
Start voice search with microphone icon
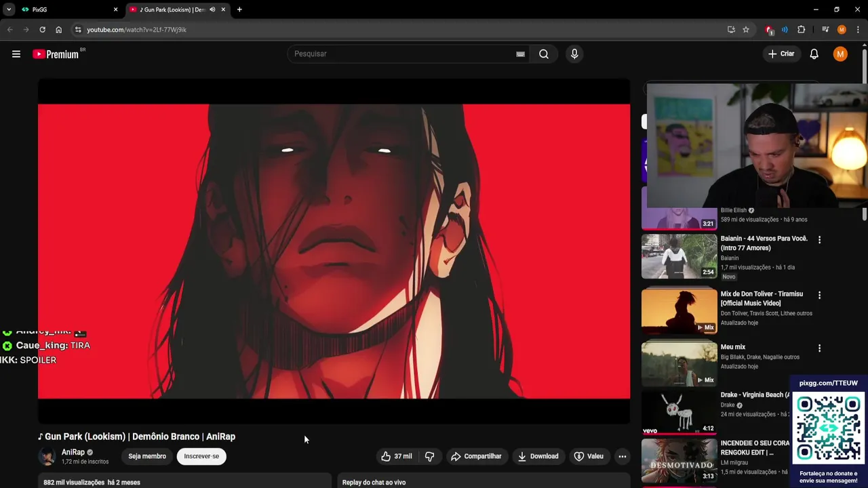click(574, 54)
